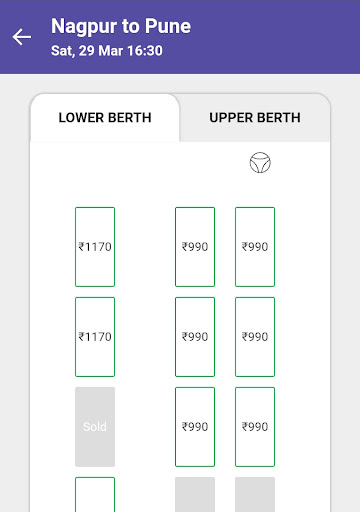Choose second-row middle ₹990 berth
This screenshot has width=360, height=512.
195,337
